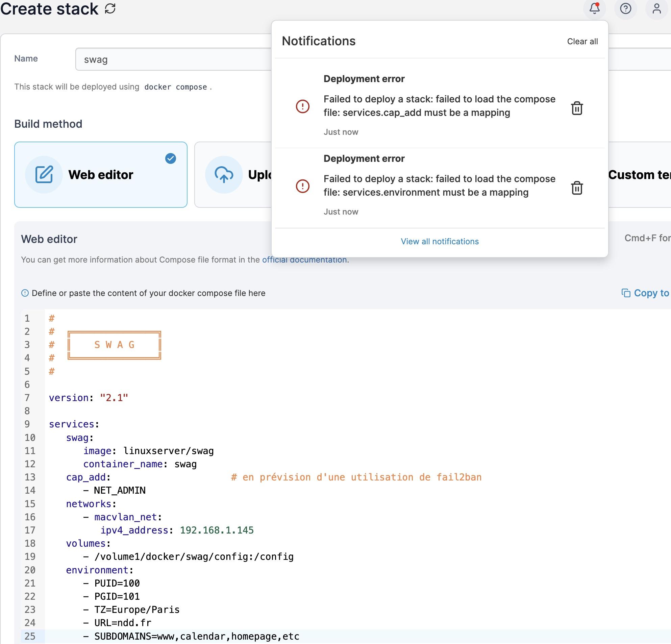Click the version: "2.1" line
This screenshot has height=644, width=671.
tap(88, 398)
